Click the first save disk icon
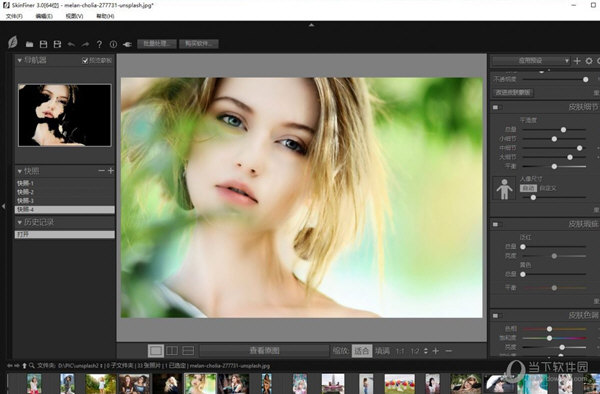Image resolution: width=600 pixels, height=394 pixels. coord(43,44)
